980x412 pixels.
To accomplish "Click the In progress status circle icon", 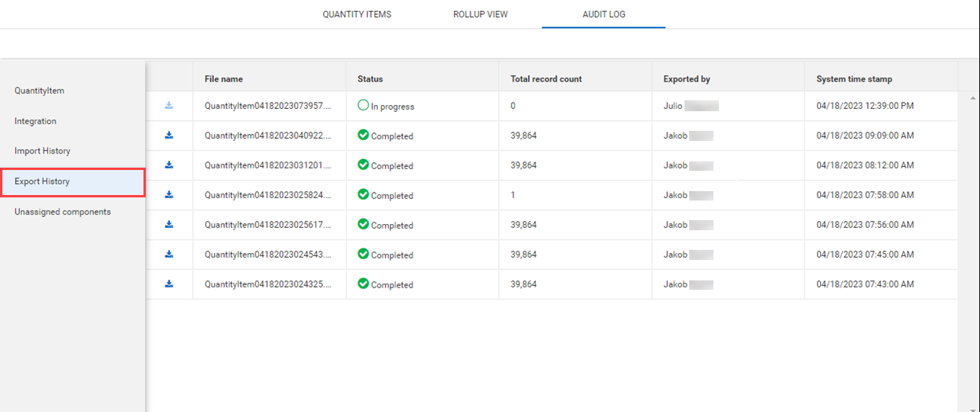I will (363, 106).
